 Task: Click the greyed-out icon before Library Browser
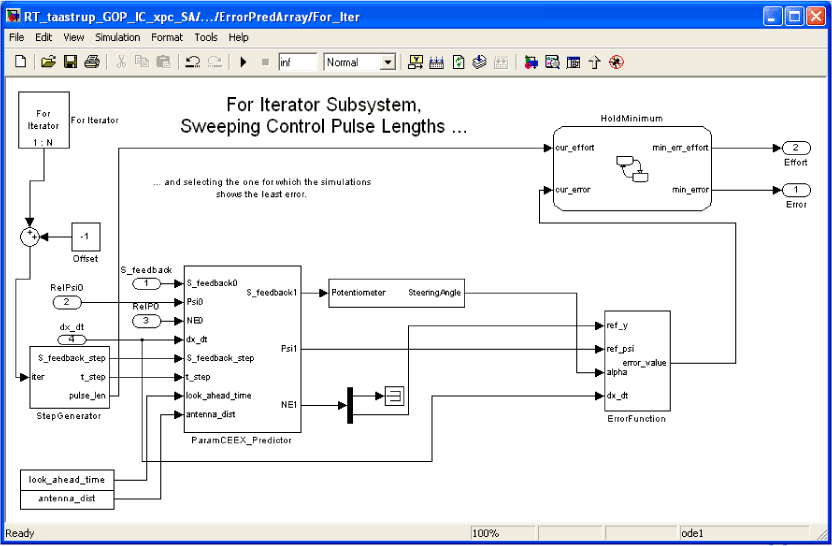501,62
